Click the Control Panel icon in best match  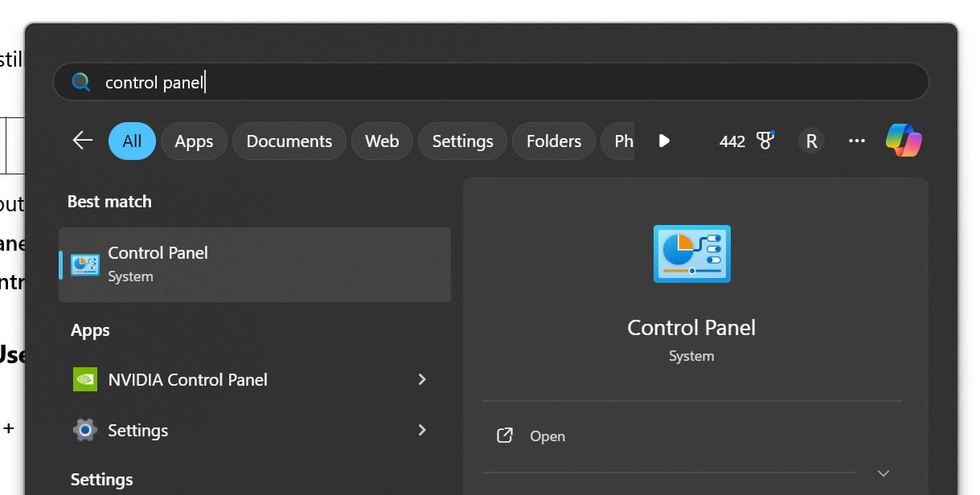pyautogui.click(x=85, y=264)
